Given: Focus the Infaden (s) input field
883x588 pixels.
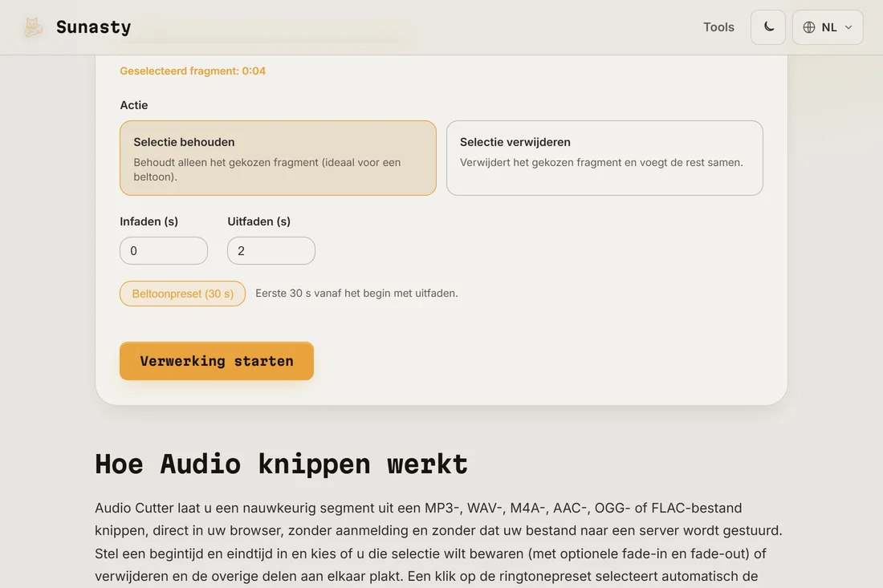Looking at the screenshot, I should click(164, 250).
